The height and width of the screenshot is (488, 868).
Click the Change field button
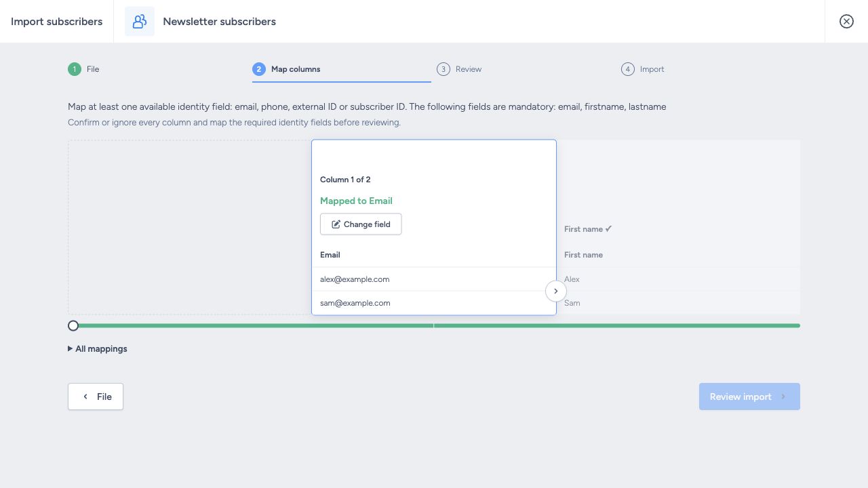pos(361,224)
